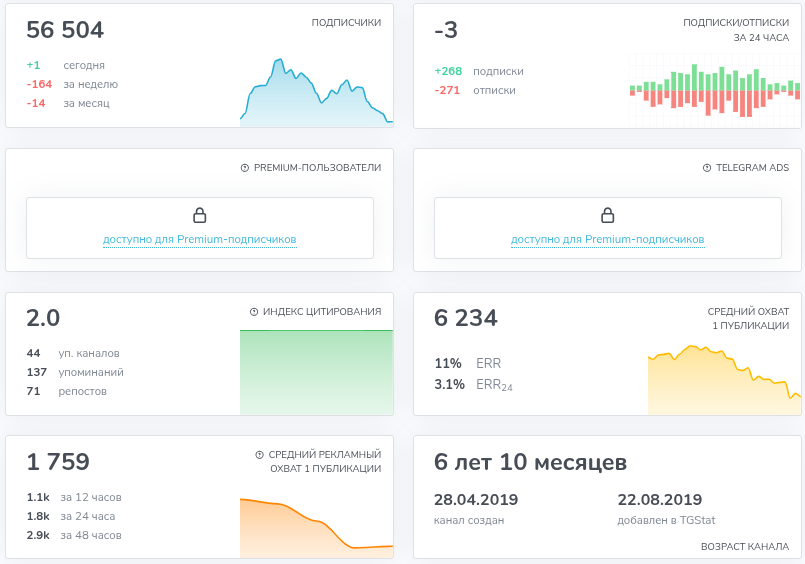
Task: Click the 56 504 subscribers count
Action: 65,30
